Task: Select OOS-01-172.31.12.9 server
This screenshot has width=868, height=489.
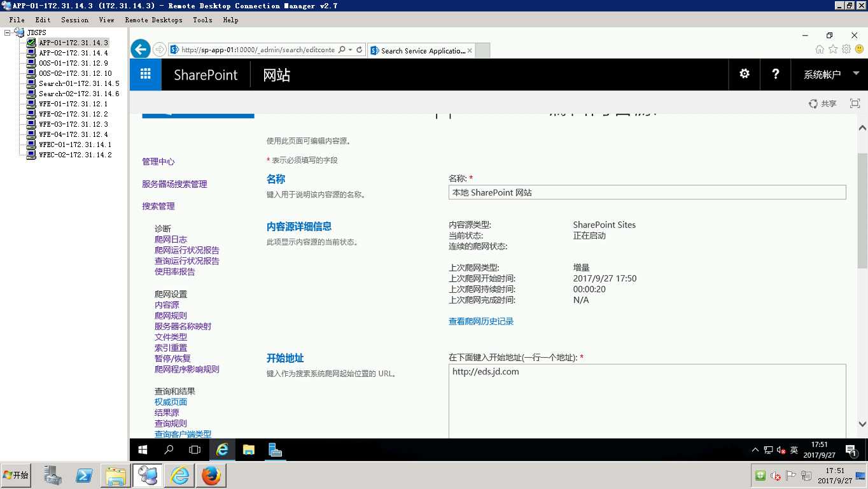Action: pyautogui.click(x=73, y=63)
